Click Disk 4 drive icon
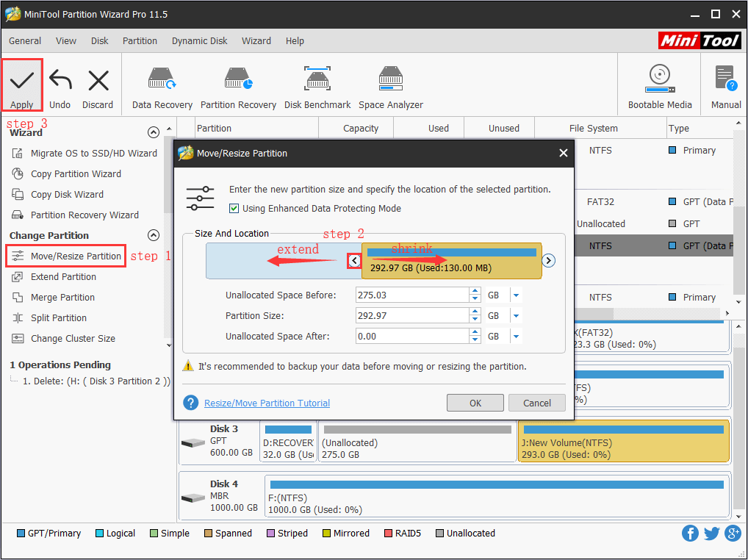The image size is (748, 560). click(193, 498)
